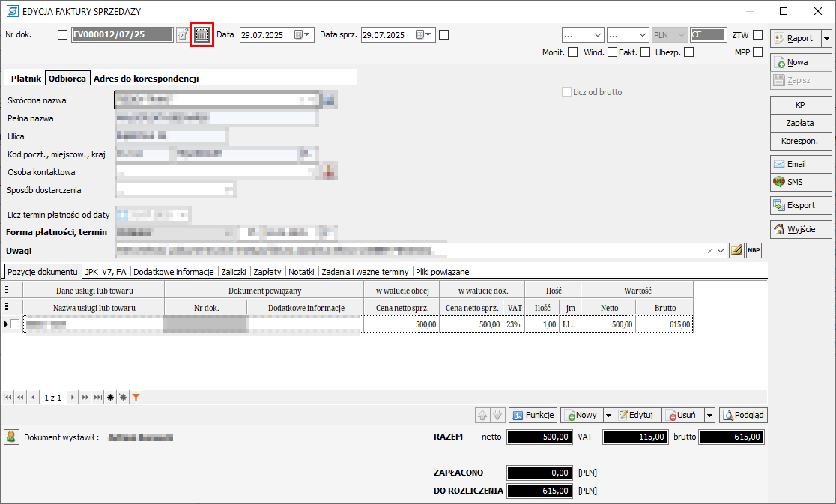Jump to the first record in navigator

[x=8, y=398]
